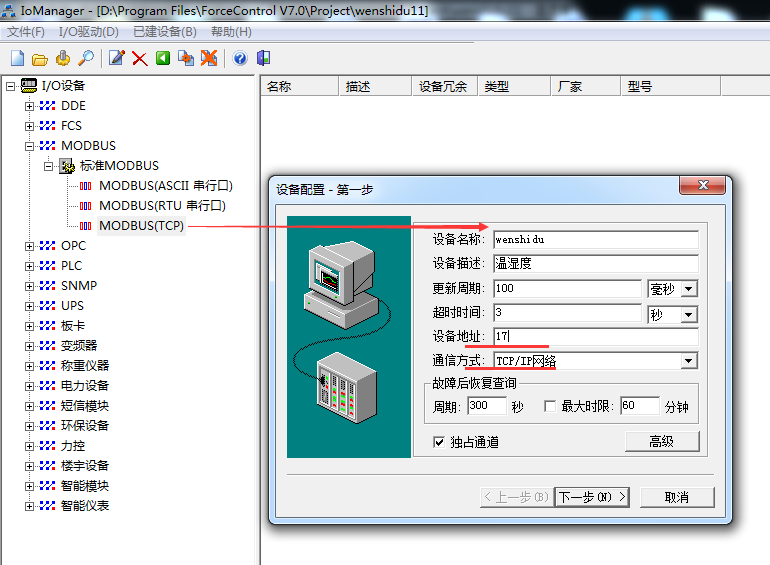Click the edit device pencil icon
The height and width of the screenshot is (565, 770).
[117, 58]
